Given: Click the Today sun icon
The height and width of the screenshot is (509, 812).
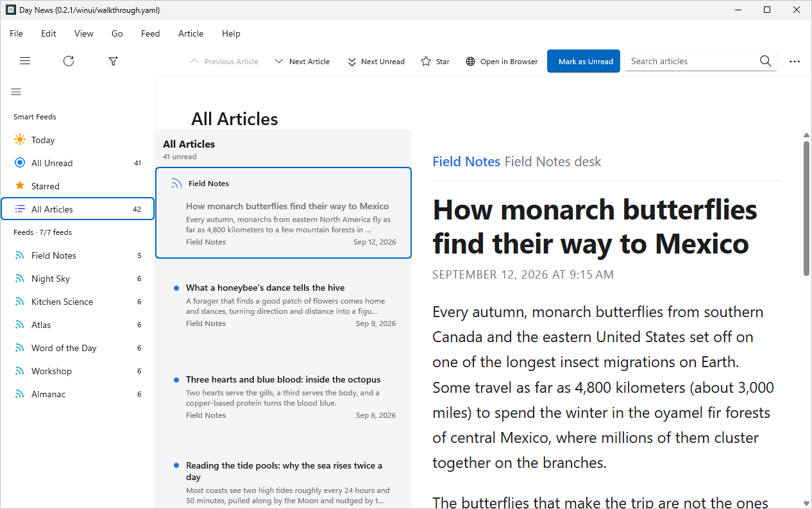Looking at the screenshot, I should [x=20, y=140].
